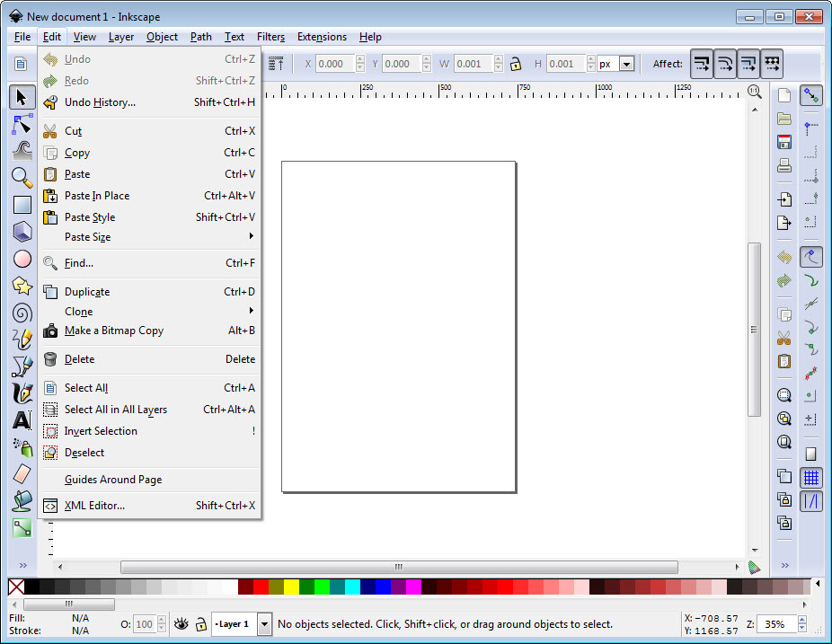The height and width of the screenshot is (644, 832).
Task: Open the Layer 1 dropdown arrow
Action: click(x=264, y=624)
